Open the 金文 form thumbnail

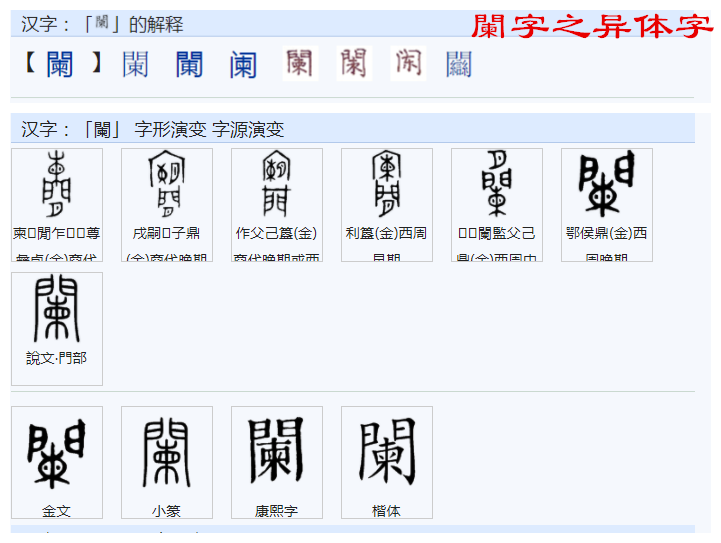(57, 463)
